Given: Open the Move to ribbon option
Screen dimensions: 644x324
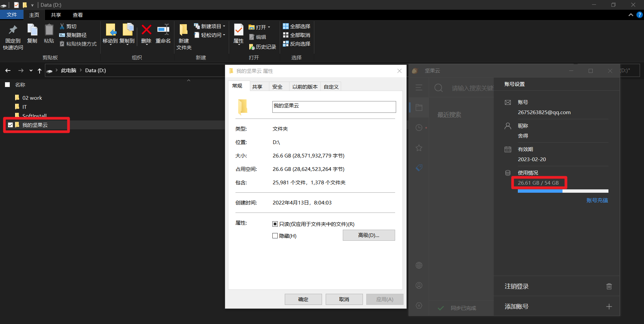Looking at the screenshot, I should (x=110, y=34).
